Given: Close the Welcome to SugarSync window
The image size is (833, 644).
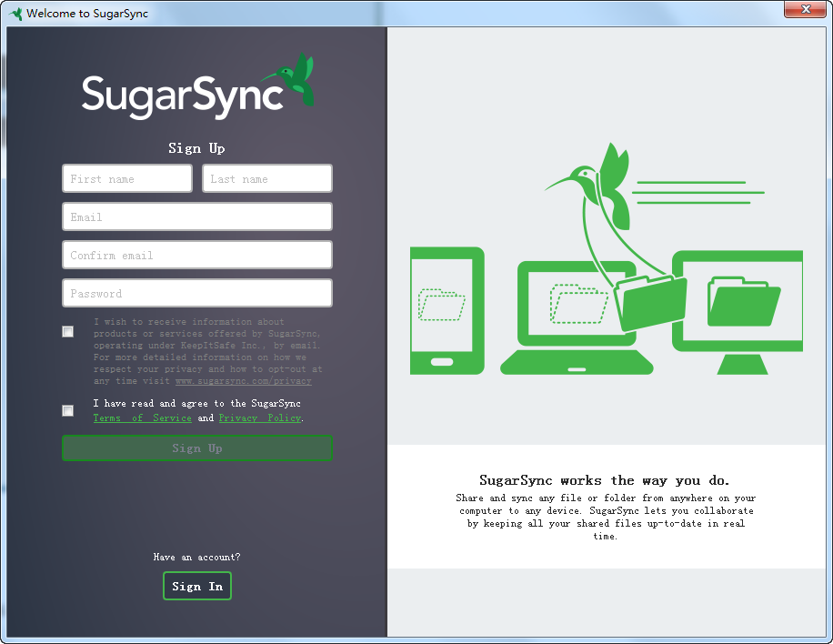Looking at the screenshot, I should [x=805, y=9].
